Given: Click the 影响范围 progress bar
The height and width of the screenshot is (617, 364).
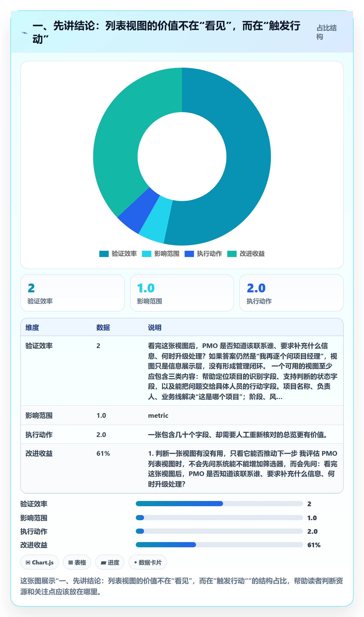Looking at the screenshot, I should [219, 518].
